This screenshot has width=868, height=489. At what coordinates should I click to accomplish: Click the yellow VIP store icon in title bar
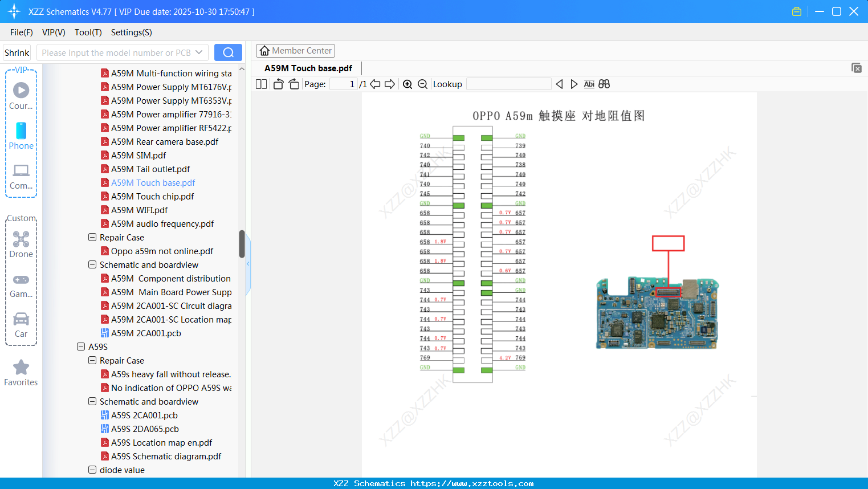coord(797,11)
